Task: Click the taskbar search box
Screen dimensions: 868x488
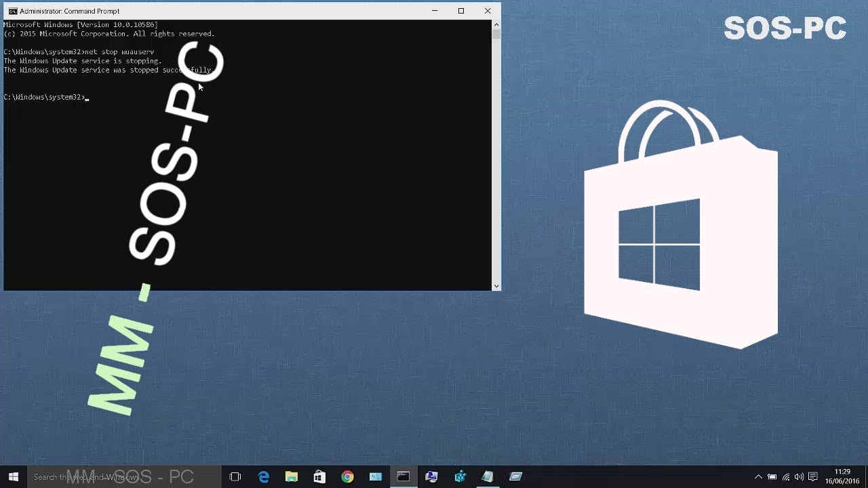Action: [123, 477]
